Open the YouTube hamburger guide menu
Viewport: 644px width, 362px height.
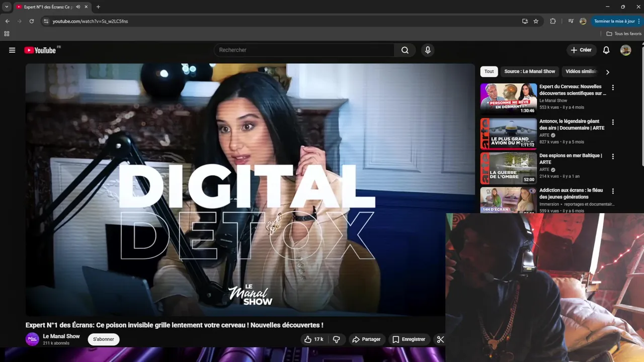click(x=12, y=50)
